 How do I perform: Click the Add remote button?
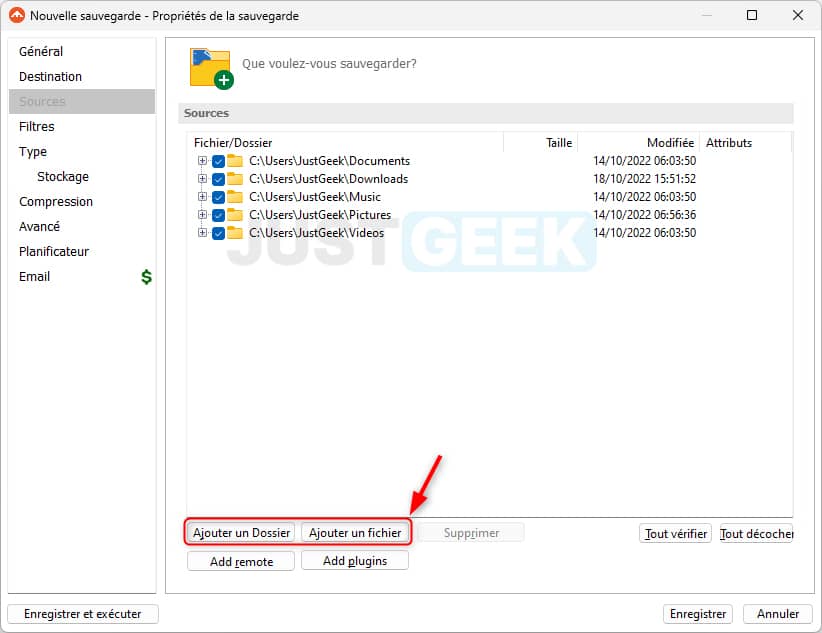pos(241,561)
